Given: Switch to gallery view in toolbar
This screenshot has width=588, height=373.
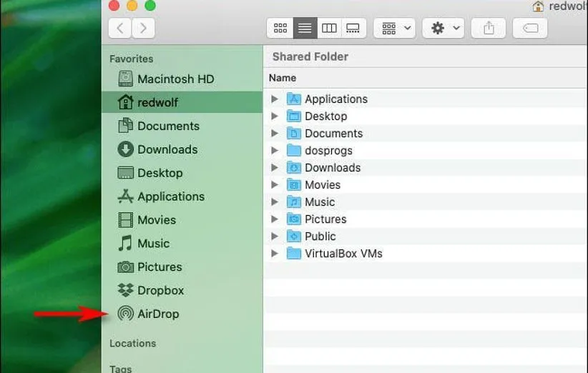Looking at the screenshot, I should 353,28.
